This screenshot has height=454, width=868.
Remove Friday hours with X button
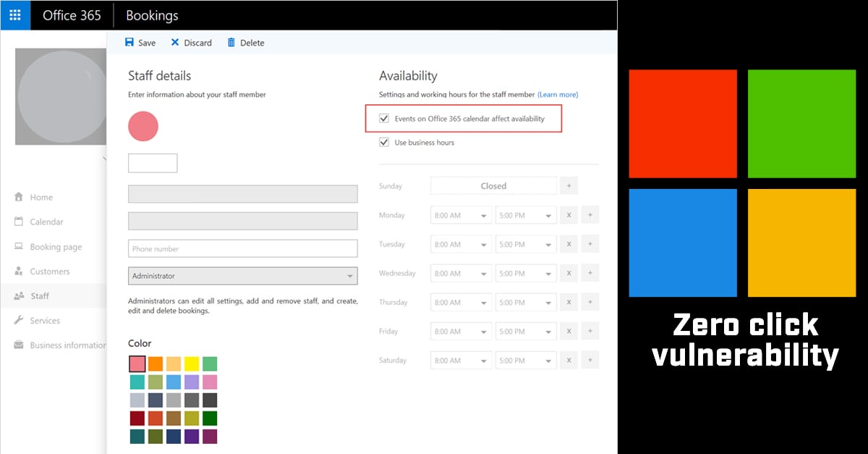coord(569,331)
